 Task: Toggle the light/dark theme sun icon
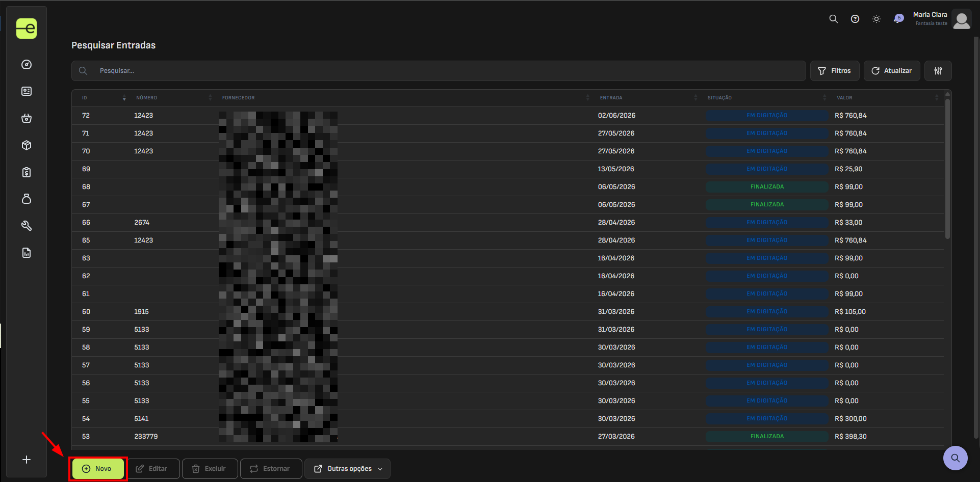click(876, 19)
